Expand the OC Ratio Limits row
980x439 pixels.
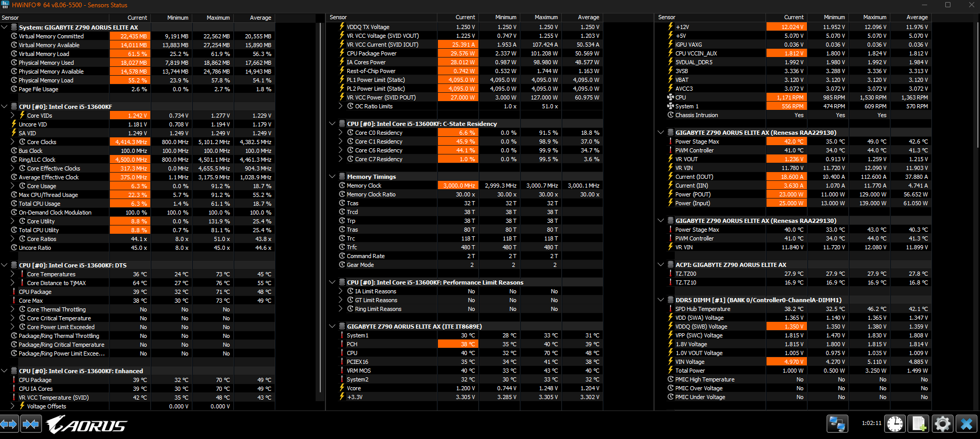(340, 106)
